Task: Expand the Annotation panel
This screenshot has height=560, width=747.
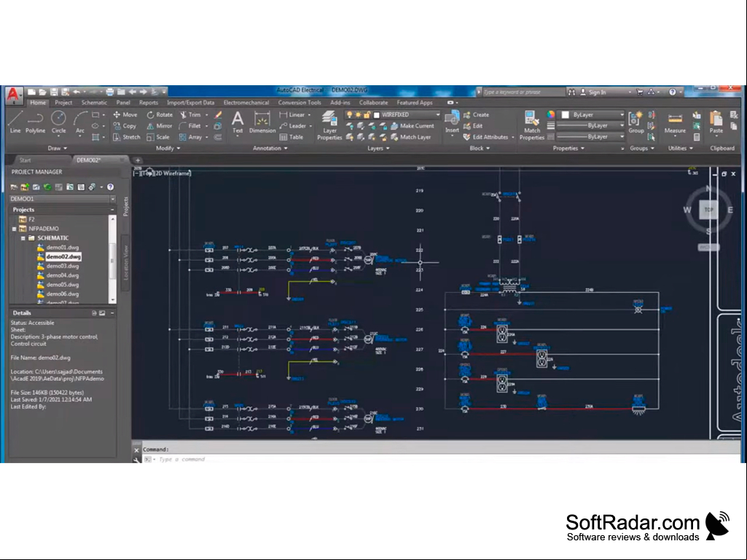Action: coord(270,148)
